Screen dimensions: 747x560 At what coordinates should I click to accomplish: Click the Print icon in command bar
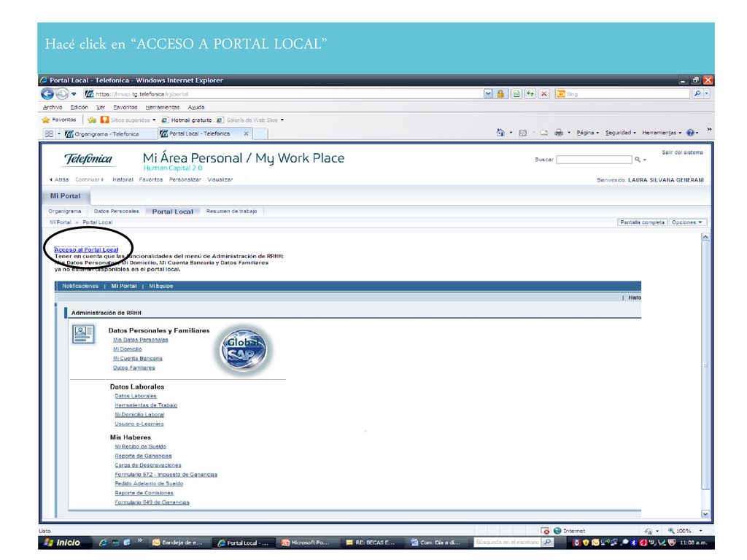(x=559, y=133)
